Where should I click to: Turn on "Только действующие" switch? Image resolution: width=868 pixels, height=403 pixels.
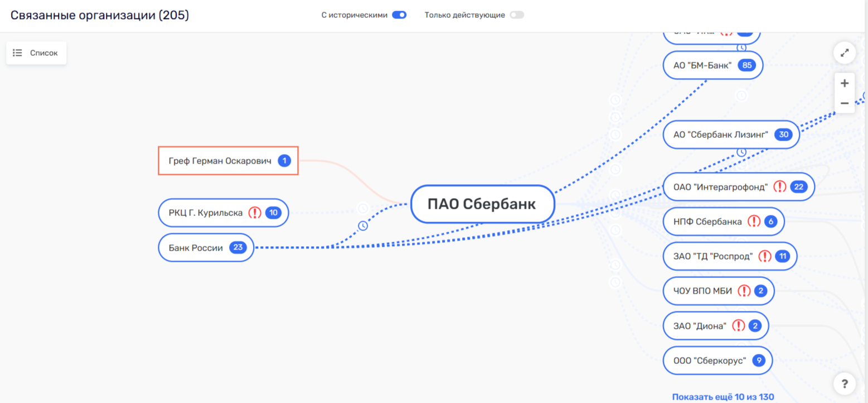pyautogui.click(x=517, y=15)
